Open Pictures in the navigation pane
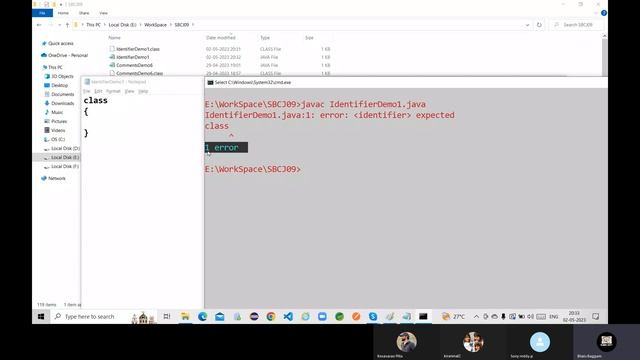The width and height of the screenshot is (640, 360). (59, 121)
